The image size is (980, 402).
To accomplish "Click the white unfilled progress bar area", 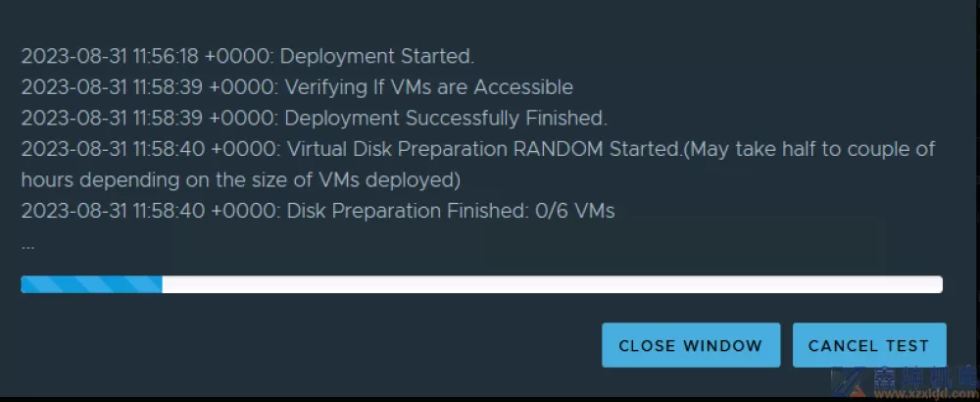I will point(553,284).
